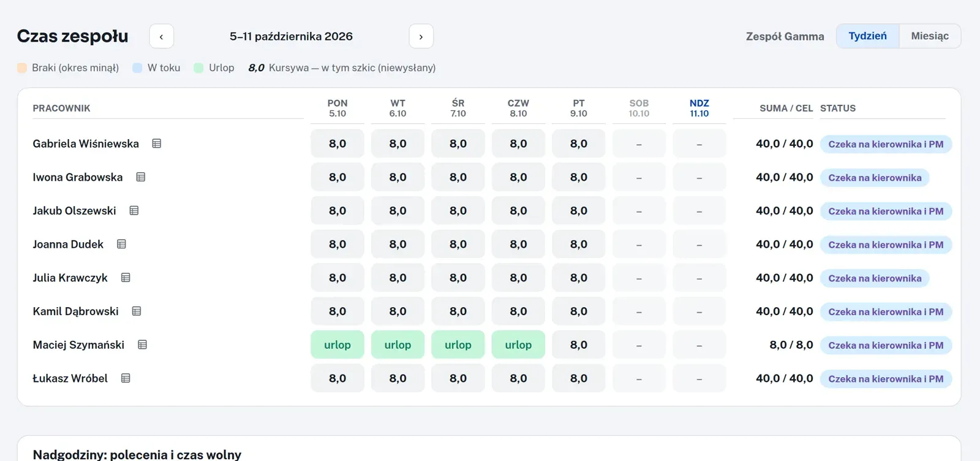Click Łukasz Wróbel's status badge
The image size is (980, 461).
(886, 379)
